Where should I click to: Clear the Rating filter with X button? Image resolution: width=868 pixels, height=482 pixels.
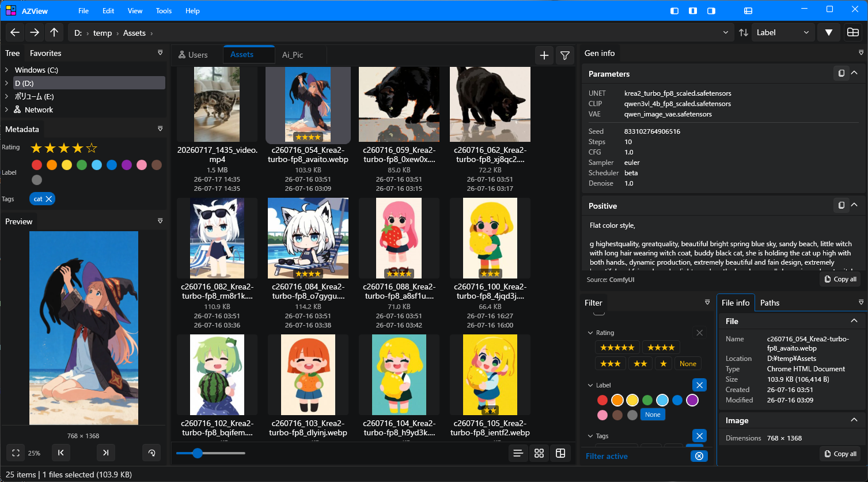click(x=699, y=333)
